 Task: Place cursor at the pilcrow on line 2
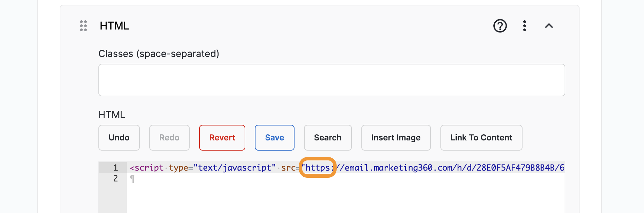click(x=132, y=179)
